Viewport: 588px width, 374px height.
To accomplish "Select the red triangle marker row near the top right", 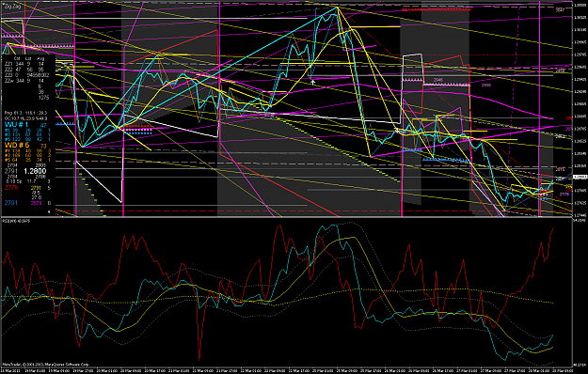I will coord(436,9).
